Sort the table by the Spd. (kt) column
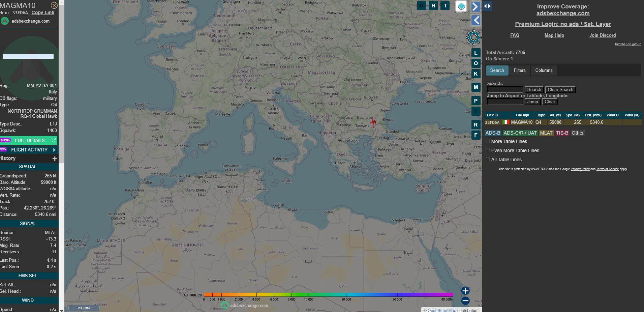This screenshot has width=644, height=312. click(x=572, y=115)
